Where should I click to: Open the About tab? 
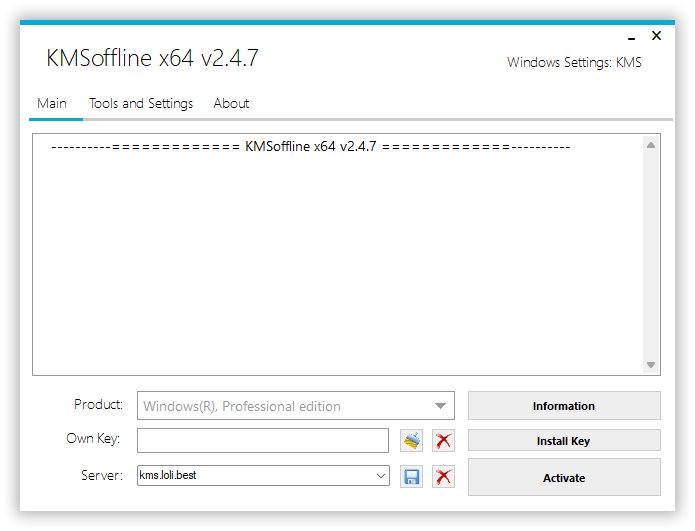[231, 104]
